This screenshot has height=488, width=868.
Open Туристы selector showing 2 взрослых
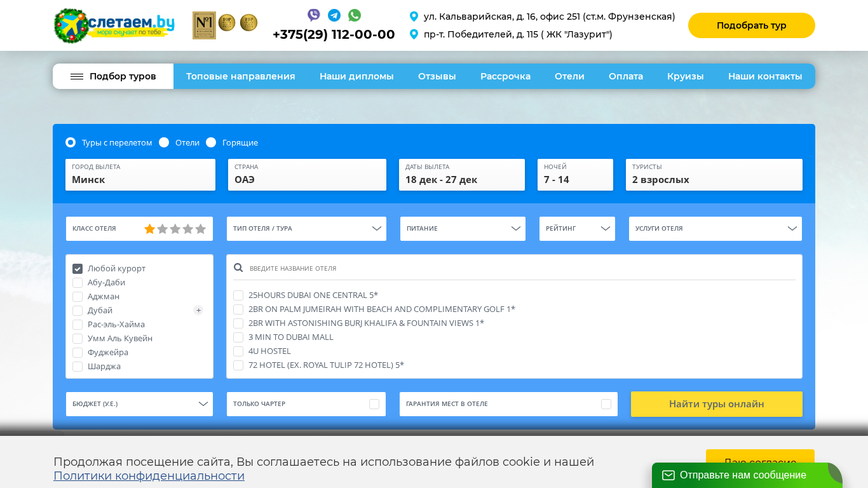click(x=714, y=175)
